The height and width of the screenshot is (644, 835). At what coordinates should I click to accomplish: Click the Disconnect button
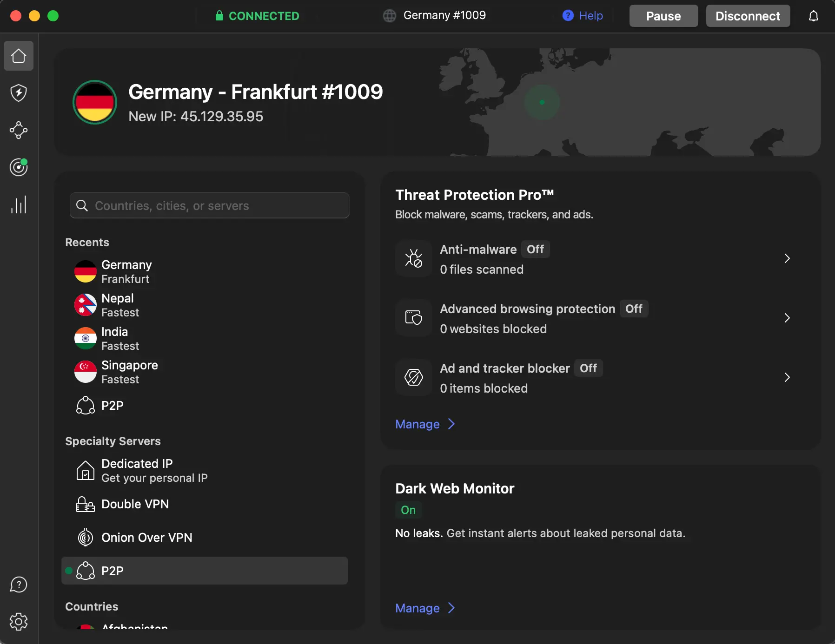[x=748, y=16]
